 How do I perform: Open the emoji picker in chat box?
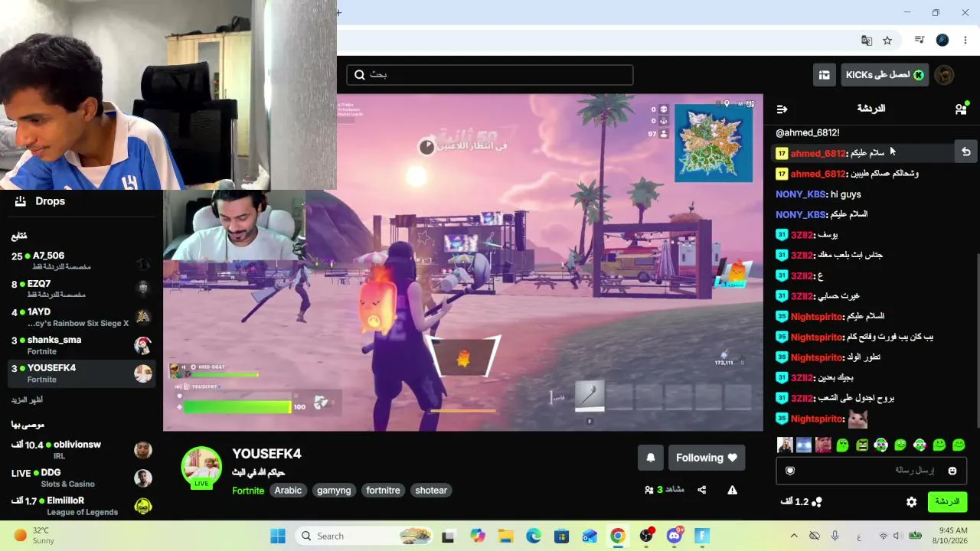[952, 471]
